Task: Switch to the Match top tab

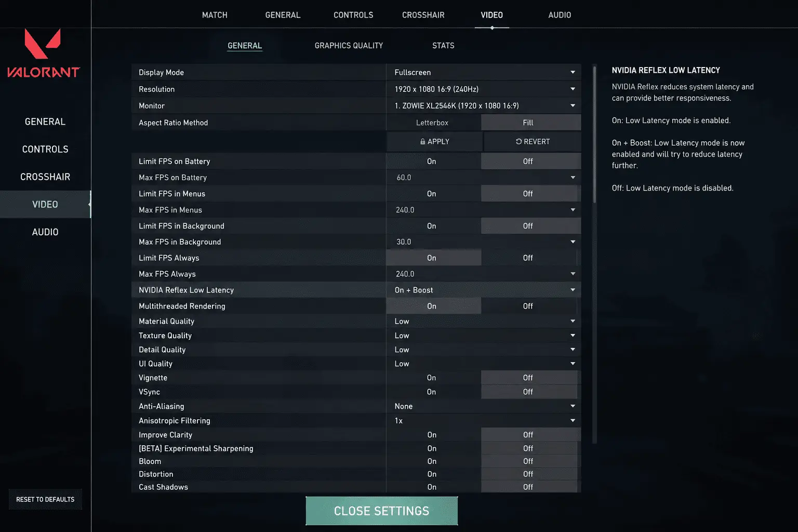Action: tap(215, 15)
